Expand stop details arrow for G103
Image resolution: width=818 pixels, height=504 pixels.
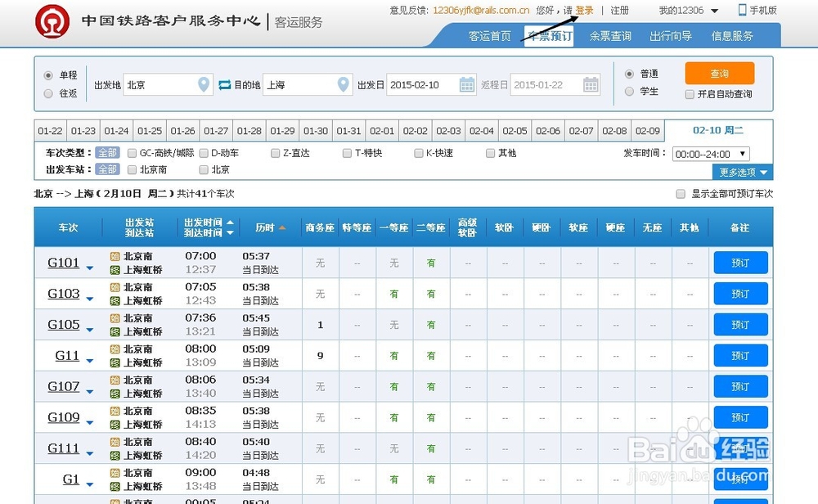[x=90, y=299]
